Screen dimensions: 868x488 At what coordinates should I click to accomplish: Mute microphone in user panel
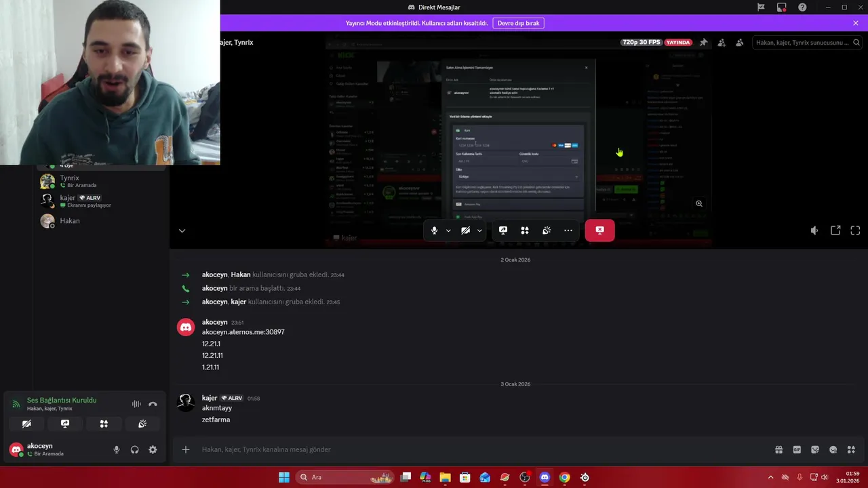(117, 449)
